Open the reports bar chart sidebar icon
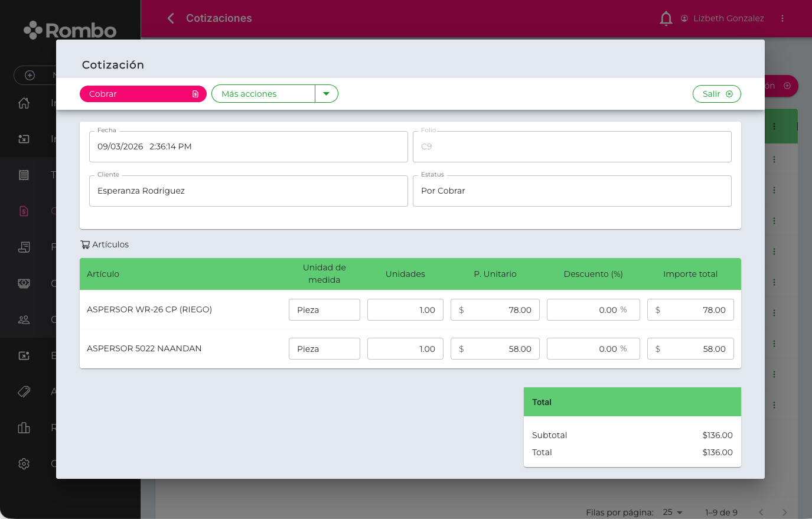 tap(24, 428)
